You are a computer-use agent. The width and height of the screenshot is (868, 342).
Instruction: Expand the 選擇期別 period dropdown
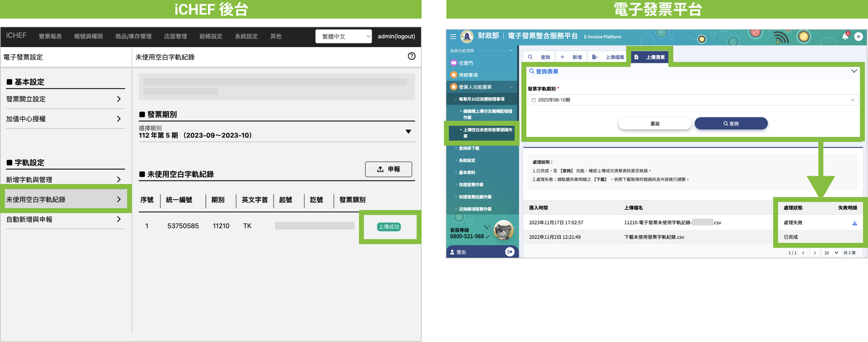408,132
